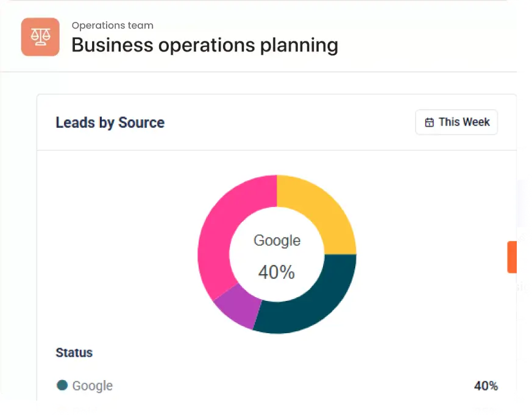532x416 pixels.
Task: Click the calendar icon in This Week
Action: click(429, 122)
